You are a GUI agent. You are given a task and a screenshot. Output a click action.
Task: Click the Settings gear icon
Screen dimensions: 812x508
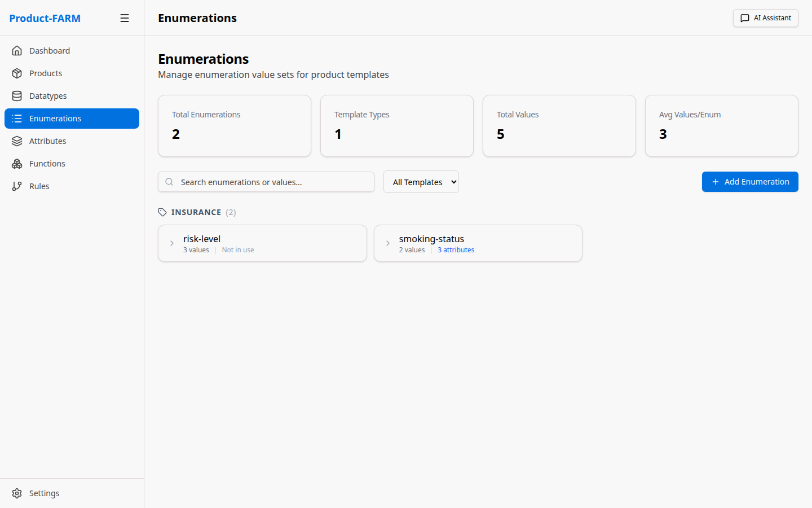click(x=17, y=493)
